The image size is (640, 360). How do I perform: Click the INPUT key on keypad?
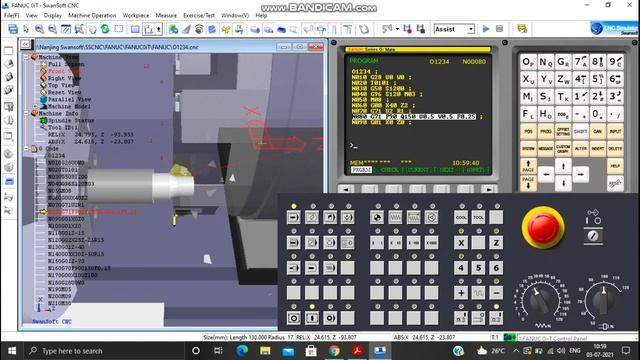pos(615,131)
